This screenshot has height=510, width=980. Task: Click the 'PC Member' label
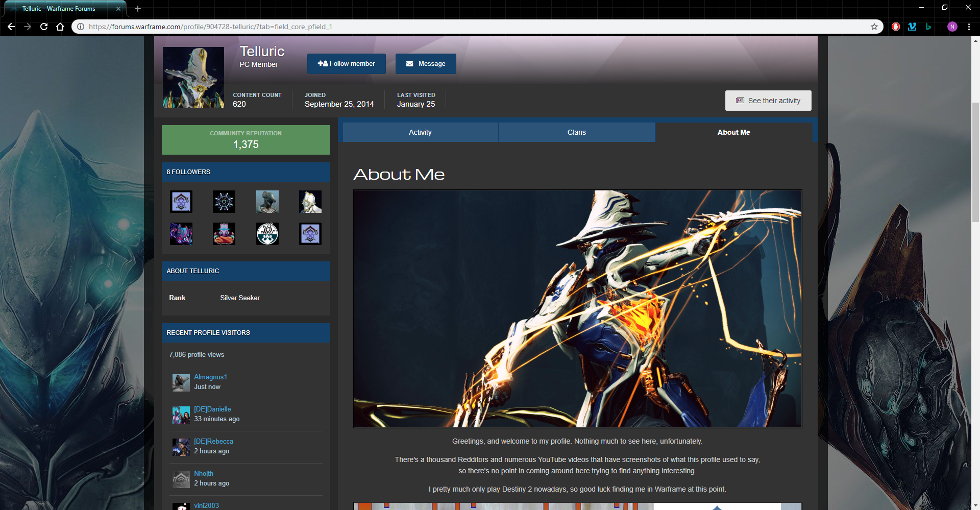(259, 64)
